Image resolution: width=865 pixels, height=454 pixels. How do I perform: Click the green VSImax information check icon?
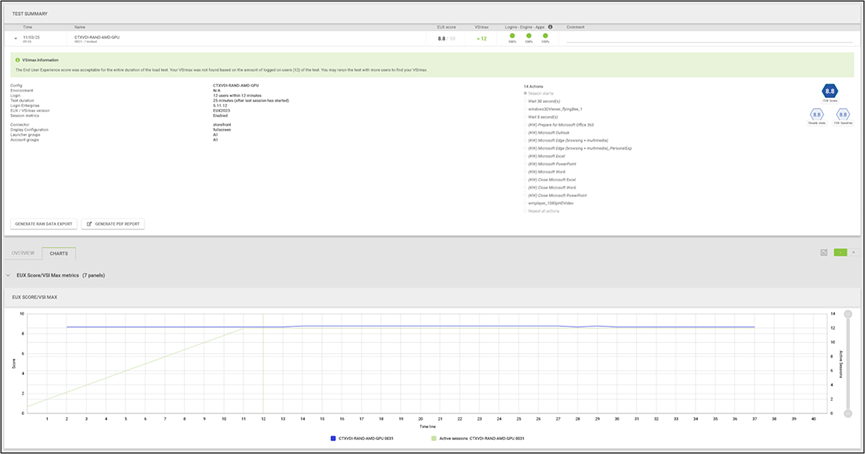18,60
